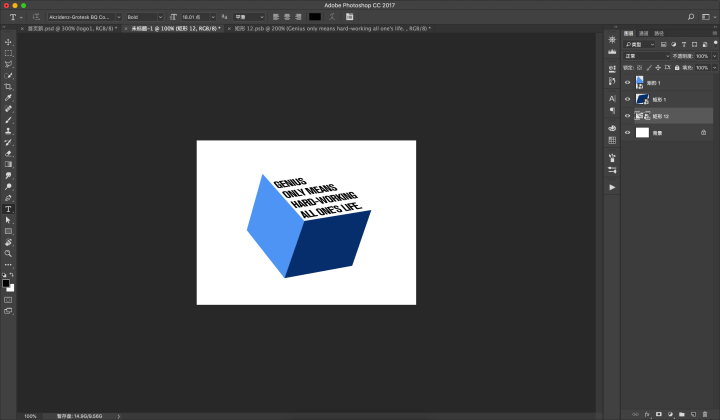Hide the 矩形 1 layer visibility eye
Screen dimensions: 720x420
[627, 100]
